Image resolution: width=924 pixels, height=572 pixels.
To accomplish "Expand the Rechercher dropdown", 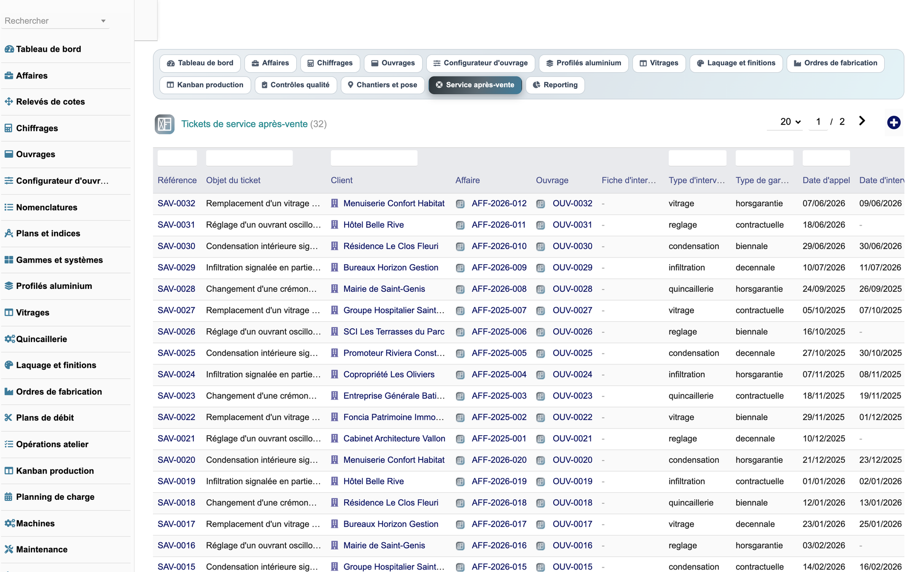I will click(x=103, y=21).
